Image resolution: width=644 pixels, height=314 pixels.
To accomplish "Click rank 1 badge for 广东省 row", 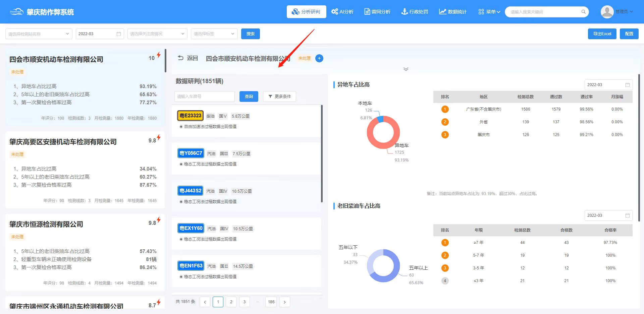I will [445, 109].
